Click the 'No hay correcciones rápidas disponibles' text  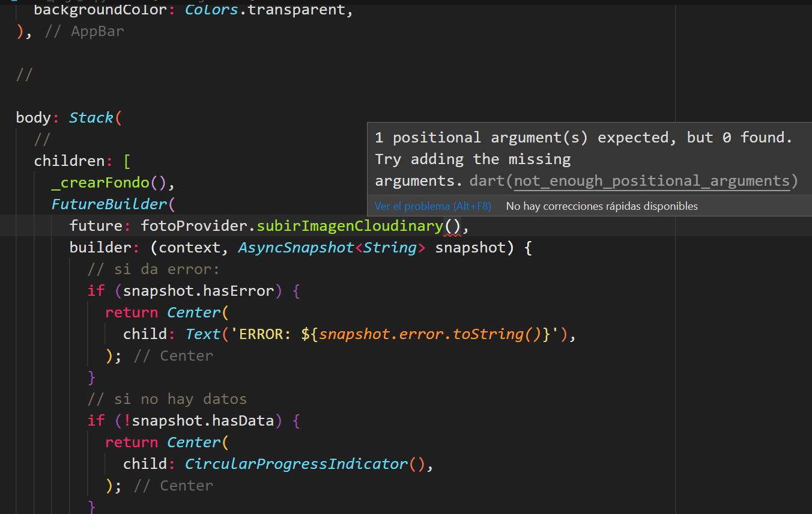pos(601,206)
